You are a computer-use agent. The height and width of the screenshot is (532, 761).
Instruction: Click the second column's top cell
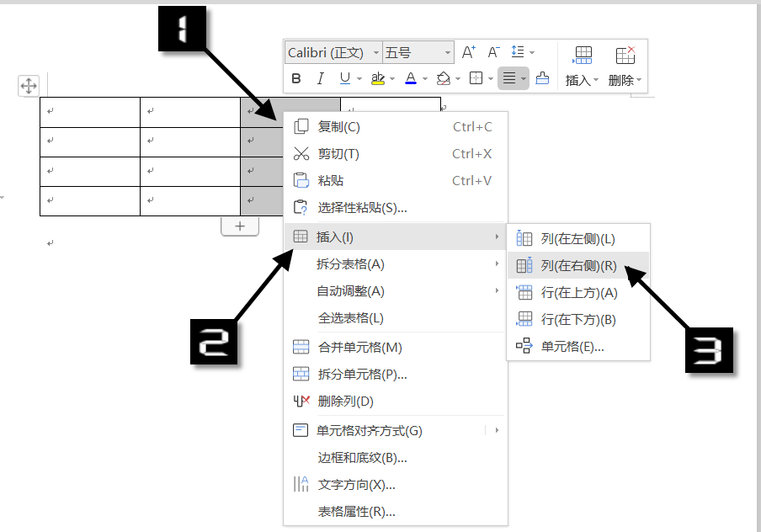(x=190, y=112)
